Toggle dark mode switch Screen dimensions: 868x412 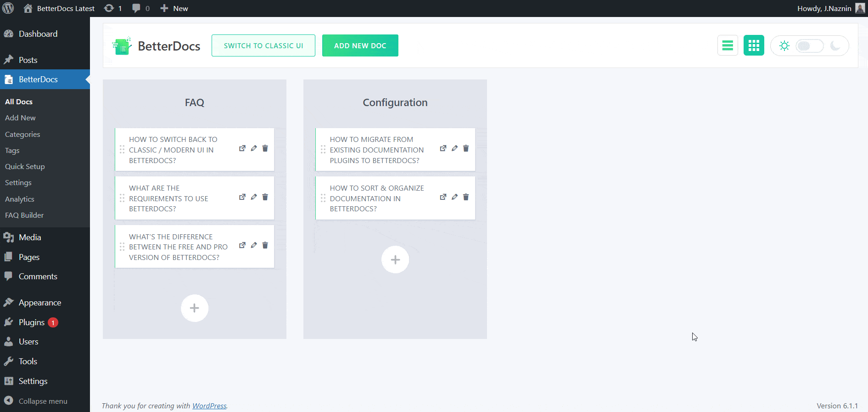809,46
